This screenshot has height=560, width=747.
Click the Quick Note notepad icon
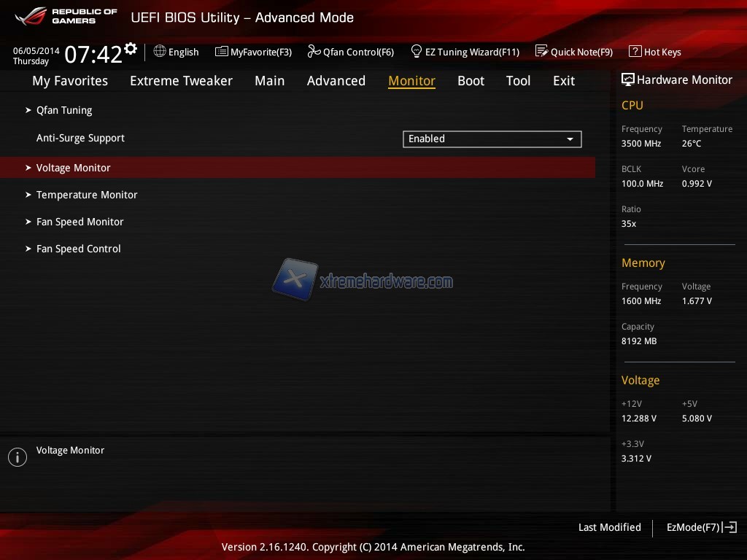click(541, 52)
